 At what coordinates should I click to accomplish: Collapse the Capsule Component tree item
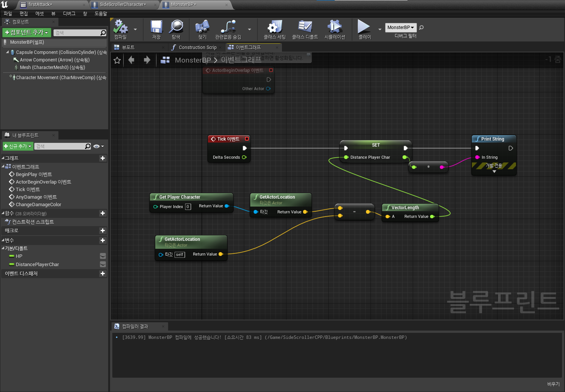pos(8,52)
